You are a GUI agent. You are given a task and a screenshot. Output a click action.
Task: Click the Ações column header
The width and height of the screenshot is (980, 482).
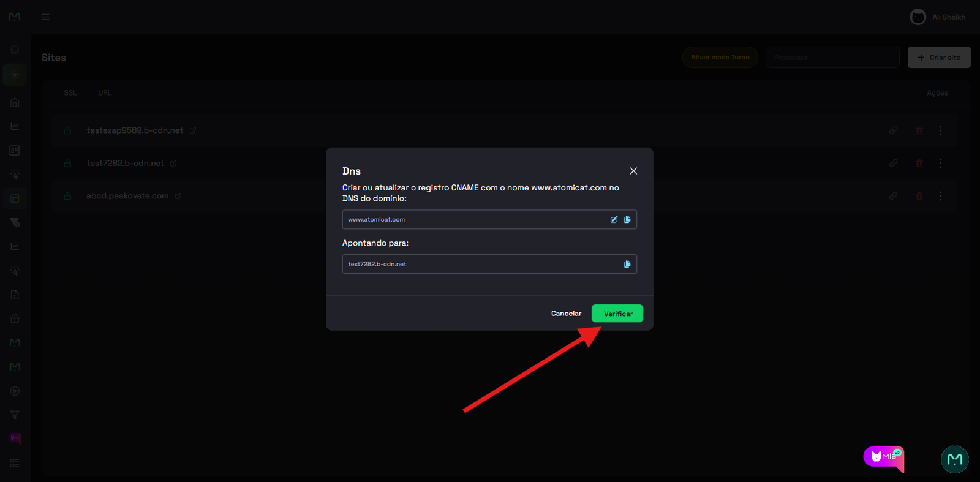[x=937, y=93]
